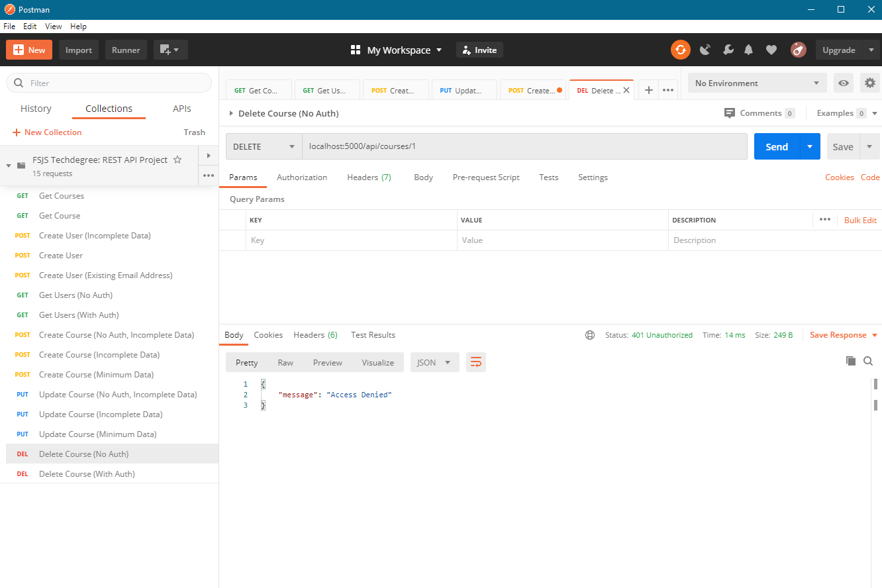
Task: Click the Send button
Action: pyautogui.click(x=776, y=146)
